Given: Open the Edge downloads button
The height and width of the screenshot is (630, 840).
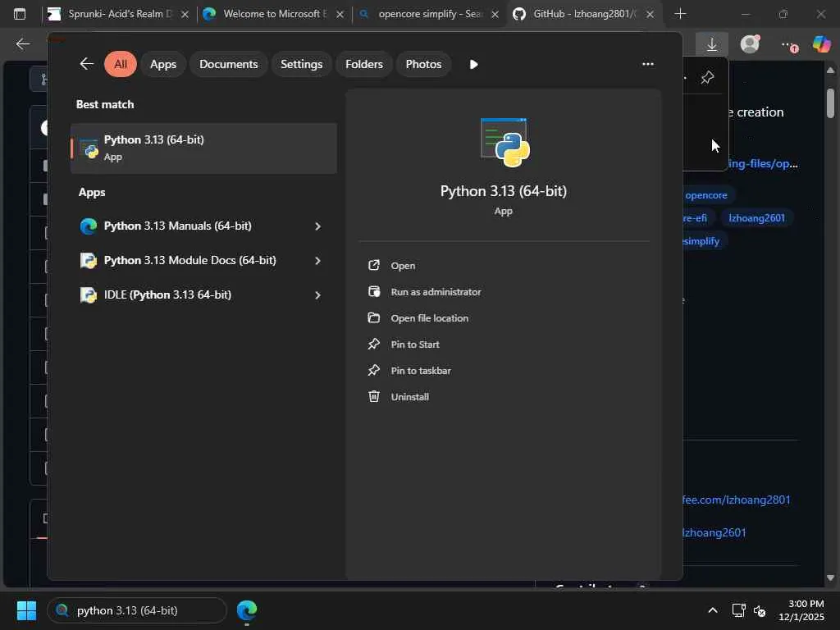Looking at the screenshot, I should [712, 44].
